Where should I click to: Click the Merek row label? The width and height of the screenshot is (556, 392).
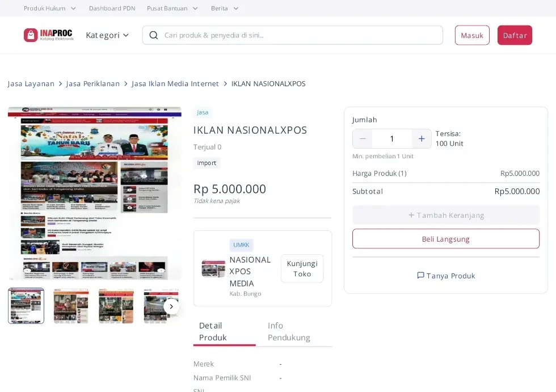(x=204, y=364)
